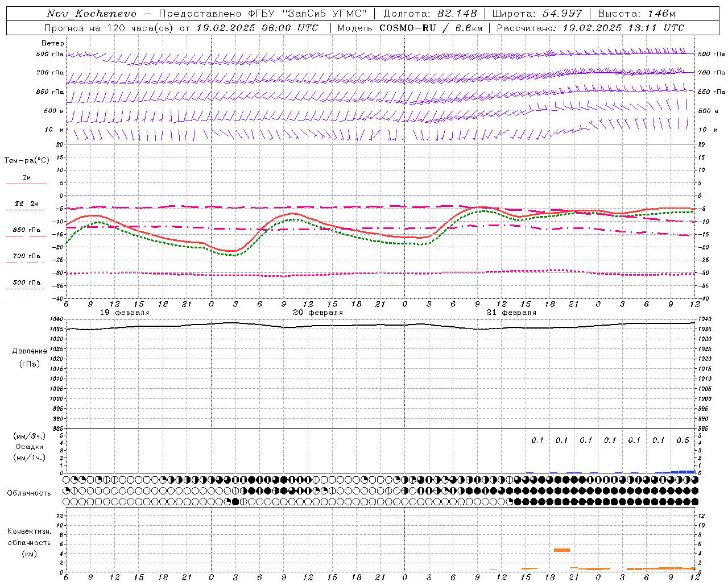728x582 pixels.
Task: Click the dotted pink line under the 500 гПа temperature legend
Action: point(25,289)
